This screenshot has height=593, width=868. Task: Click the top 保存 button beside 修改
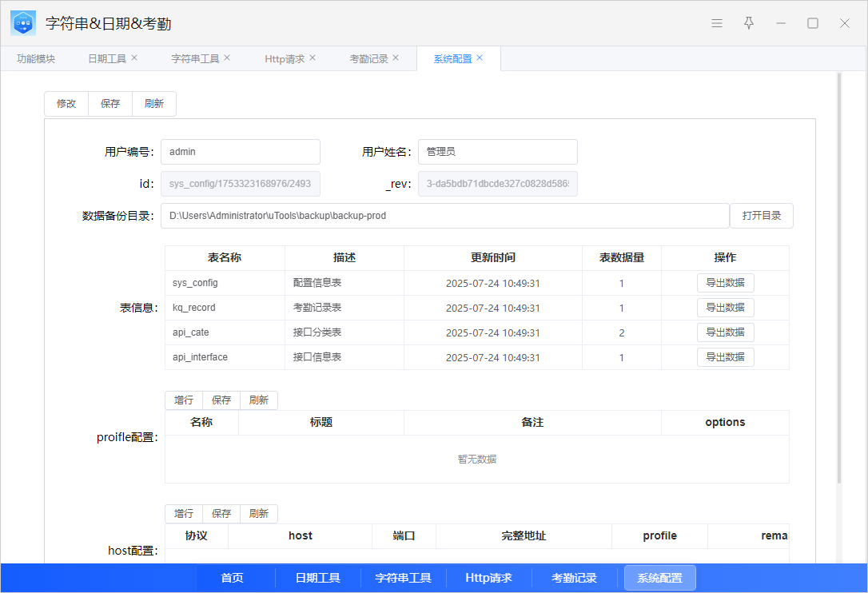coord(110,104)
